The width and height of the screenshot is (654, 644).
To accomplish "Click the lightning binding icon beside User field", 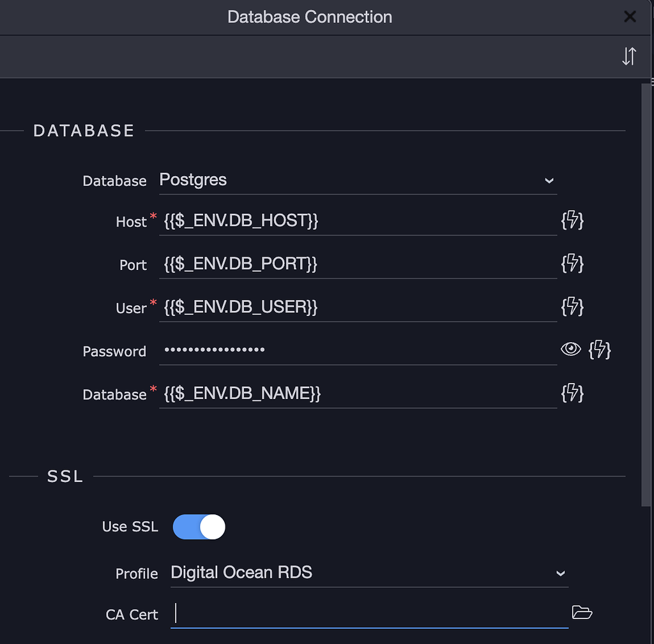I will tap(573, 307).
